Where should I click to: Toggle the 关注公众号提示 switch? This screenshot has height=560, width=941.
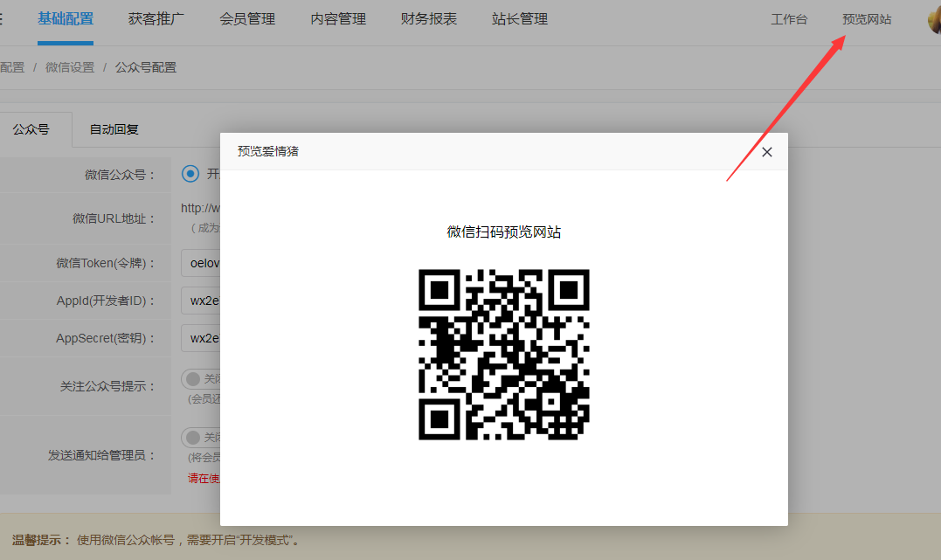(x=201, y=379)
